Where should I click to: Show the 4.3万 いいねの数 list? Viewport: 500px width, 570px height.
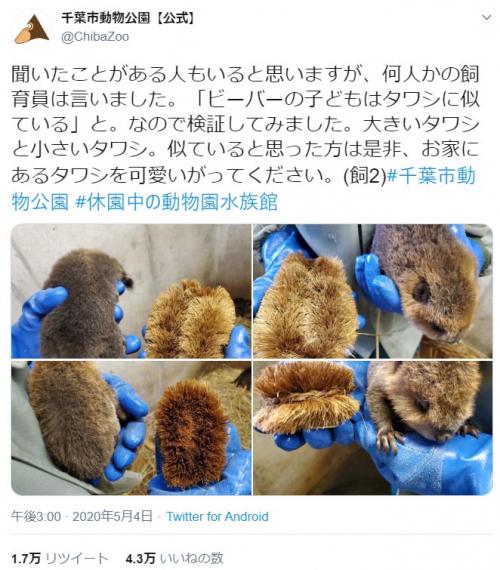tap(175, 558)
